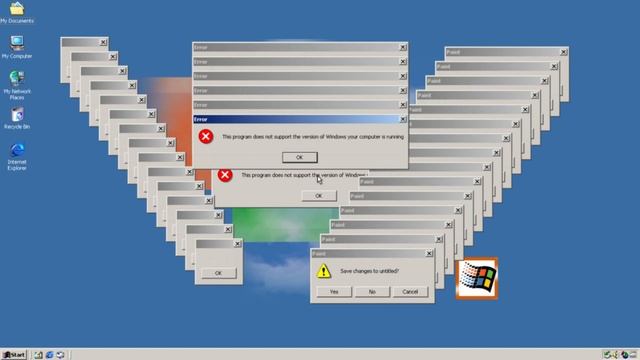Click the Paint title bar of the save dialog

point(372,253)
